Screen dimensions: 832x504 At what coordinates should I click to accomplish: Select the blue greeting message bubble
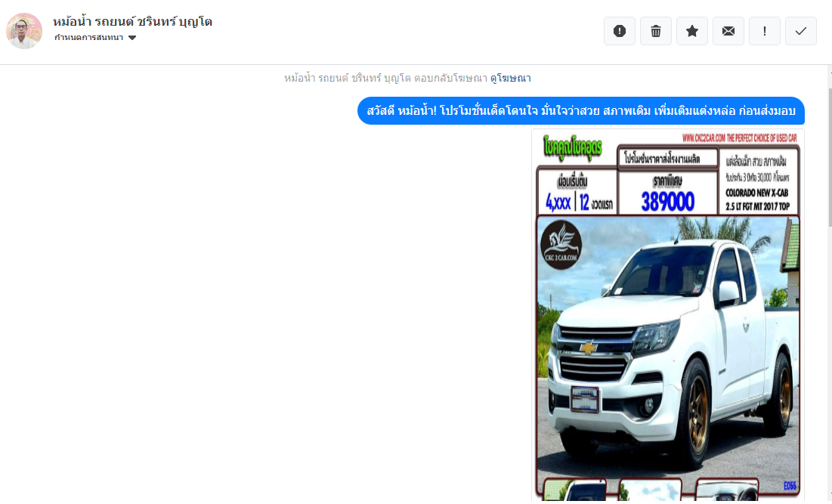(581, 111)
